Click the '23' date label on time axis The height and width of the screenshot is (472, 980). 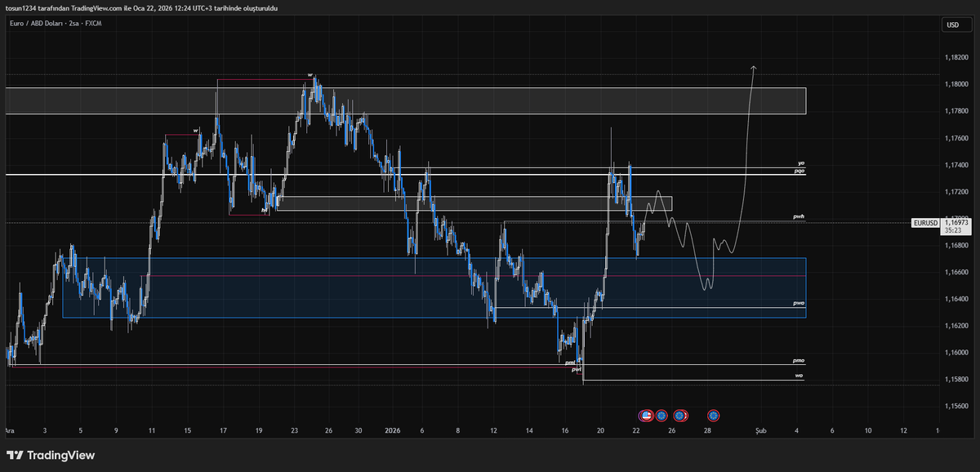pyautogui.click(x=294, y=430)
